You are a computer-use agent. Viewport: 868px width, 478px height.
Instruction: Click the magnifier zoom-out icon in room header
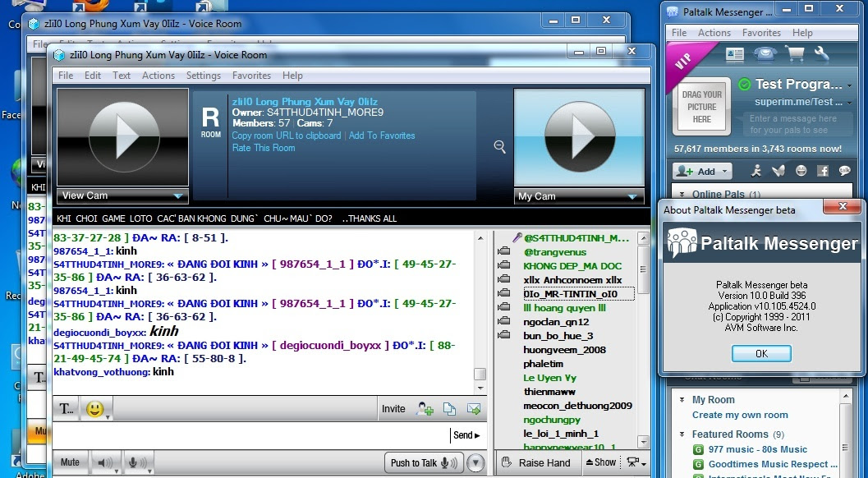point(499,147)
